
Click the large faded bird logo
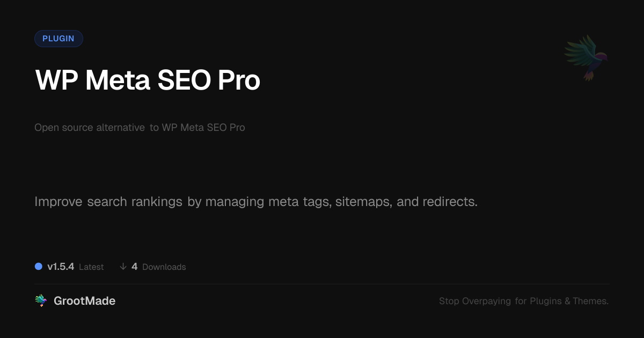coord(586,57)
